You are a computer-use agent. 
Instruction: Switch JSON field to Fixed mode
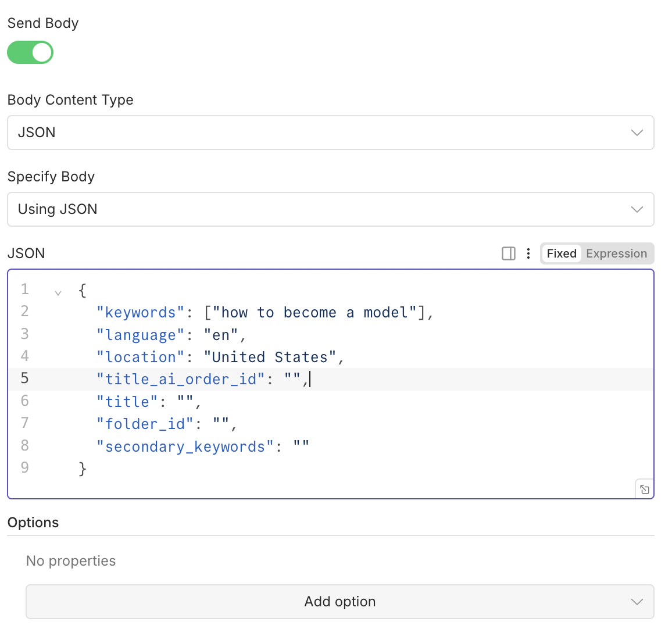(x=561, y=253)
